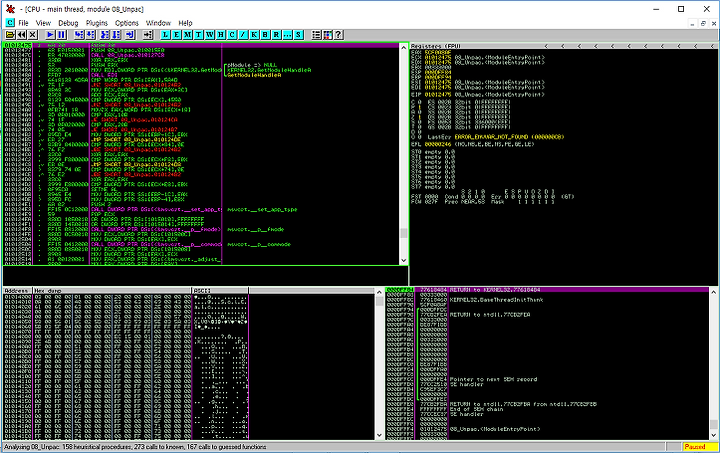
Task: Open the Plugins menu
Action: pos(97,23)
